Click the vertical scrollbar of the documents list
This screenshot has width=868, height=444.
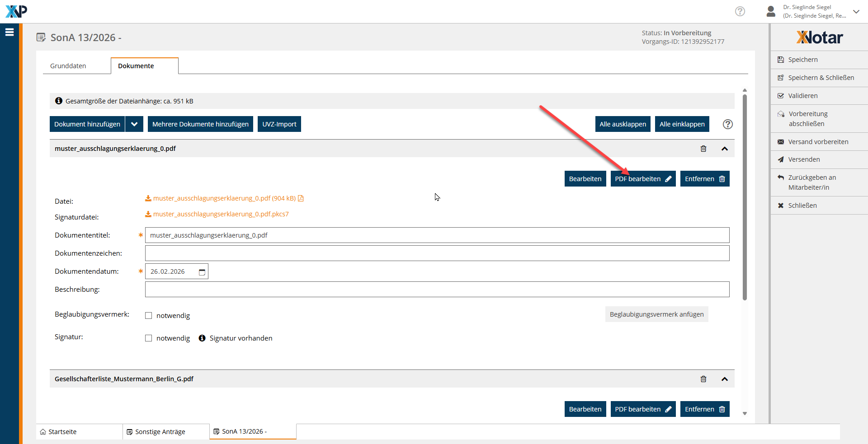745,196
